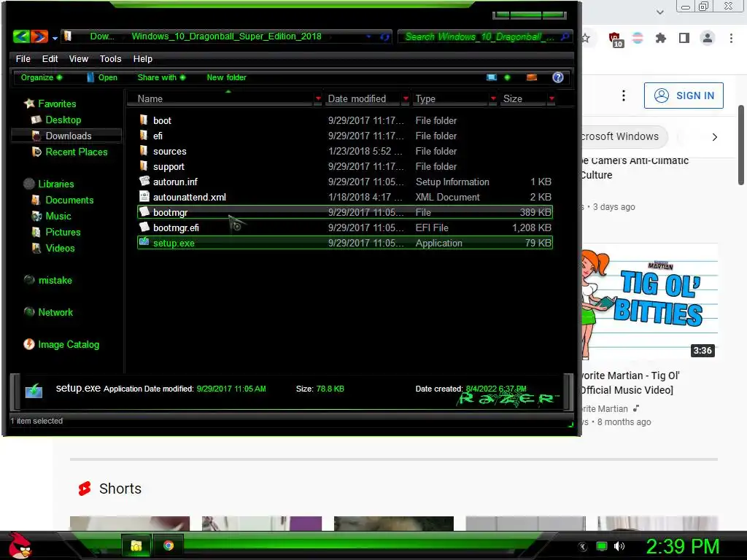
Task: Select the efi folder icon
Action: pyautogui.click(x=144, y=135)
